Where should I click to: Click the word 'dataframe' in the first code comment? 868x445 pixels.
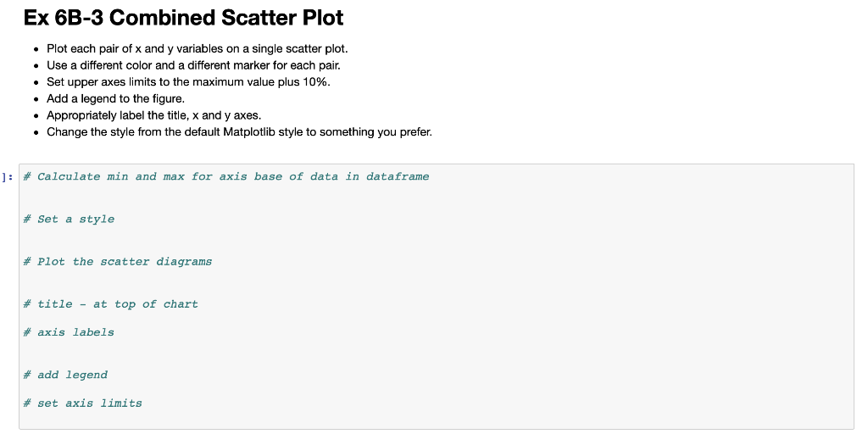click(x=398, y=176)
